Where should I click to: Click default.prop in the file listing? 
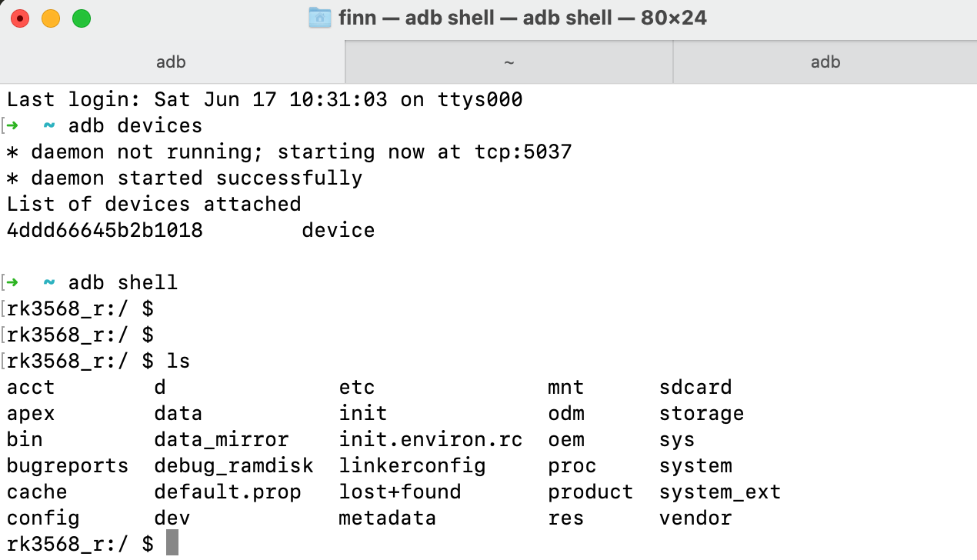point(228,492)
